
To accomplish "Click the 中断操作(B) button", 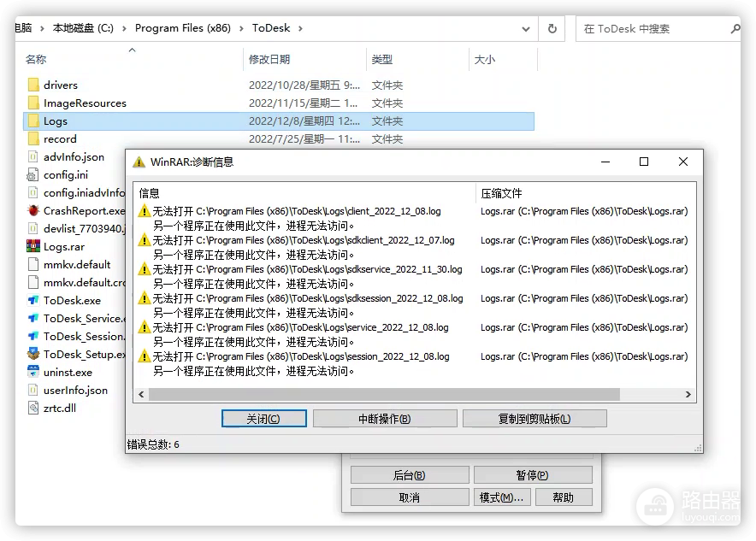I will tap(385, 419).
